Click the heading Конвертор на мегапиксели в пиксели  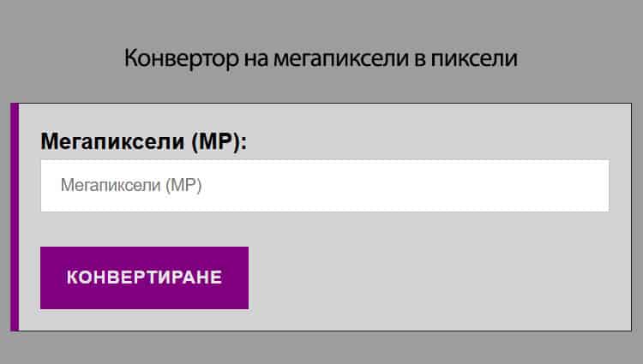[321, 59]
